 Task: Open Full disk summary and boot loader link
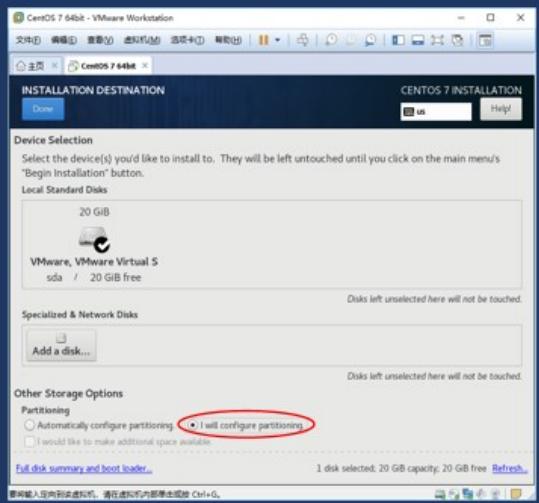pos(84,468)
